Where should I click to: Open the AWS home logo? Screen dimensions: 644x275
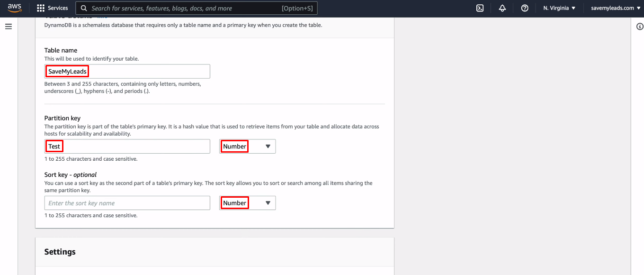(x=15, y=8)
